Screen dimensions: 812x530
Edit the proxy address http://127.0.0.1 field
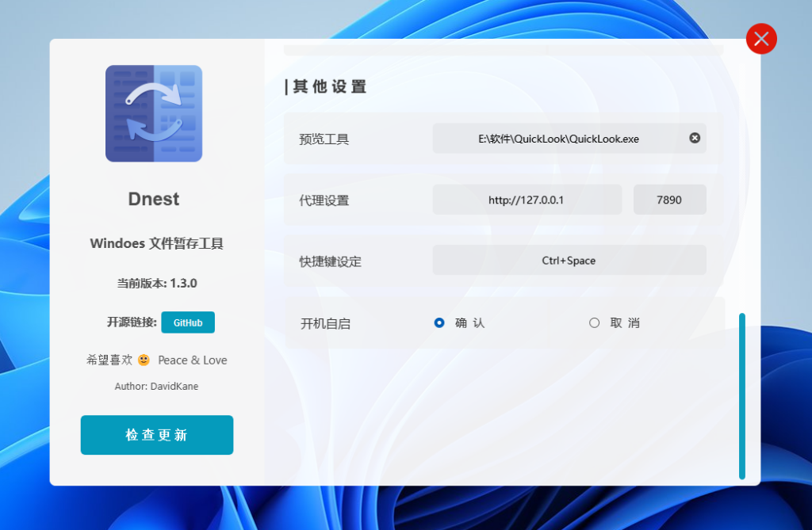tap(527, 200)
